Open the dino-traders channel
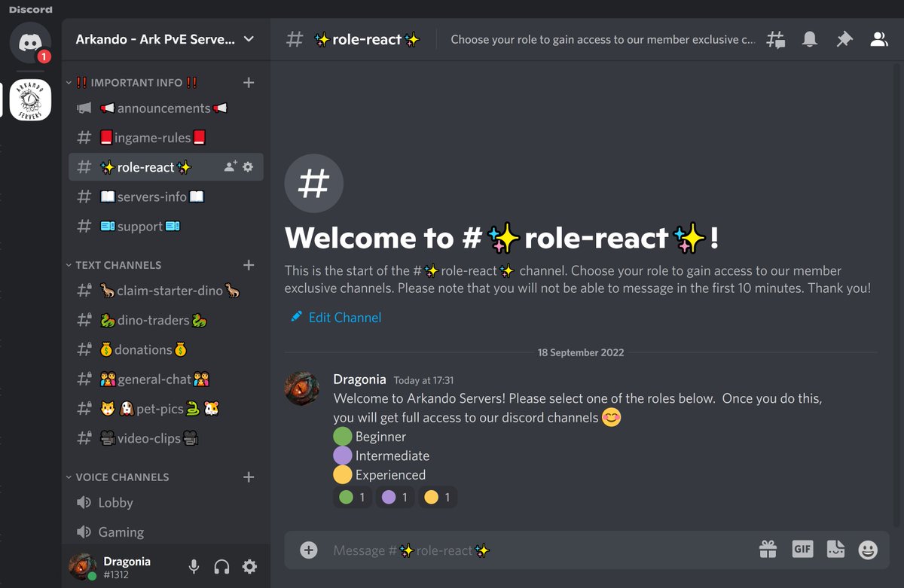Viewport: 904px width, 588px height. pyautogui.click(x=166, y=320)
